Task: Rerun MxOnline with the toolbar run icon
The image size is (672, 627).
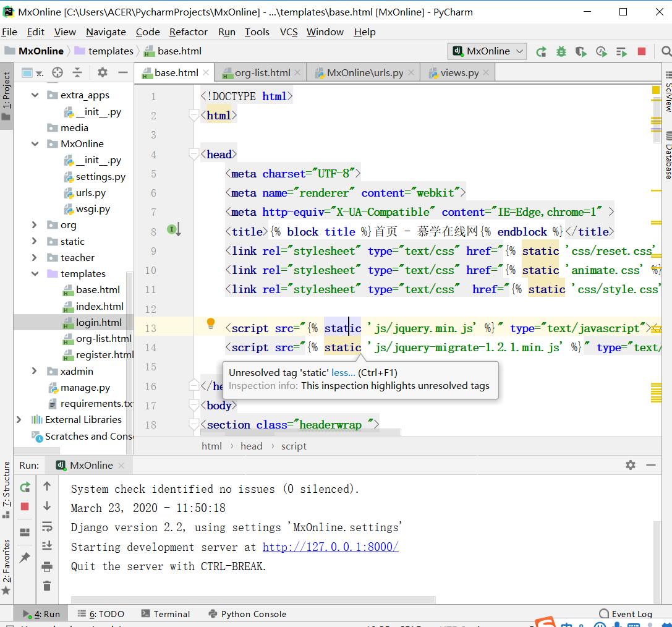Action: click(542, 52)
